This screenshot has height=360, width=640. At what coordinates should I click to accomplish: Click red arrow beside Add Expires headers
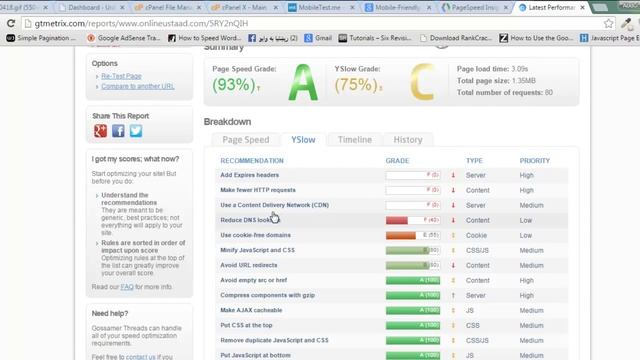[453, 175]
